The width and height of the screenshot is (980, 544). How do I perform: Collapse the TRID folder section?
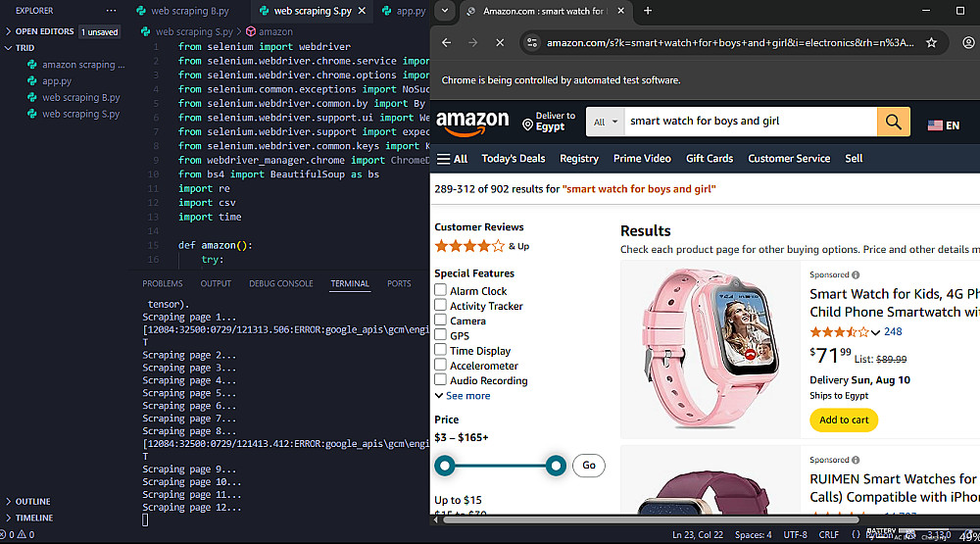pyautogui.click(x=25, y=47)
